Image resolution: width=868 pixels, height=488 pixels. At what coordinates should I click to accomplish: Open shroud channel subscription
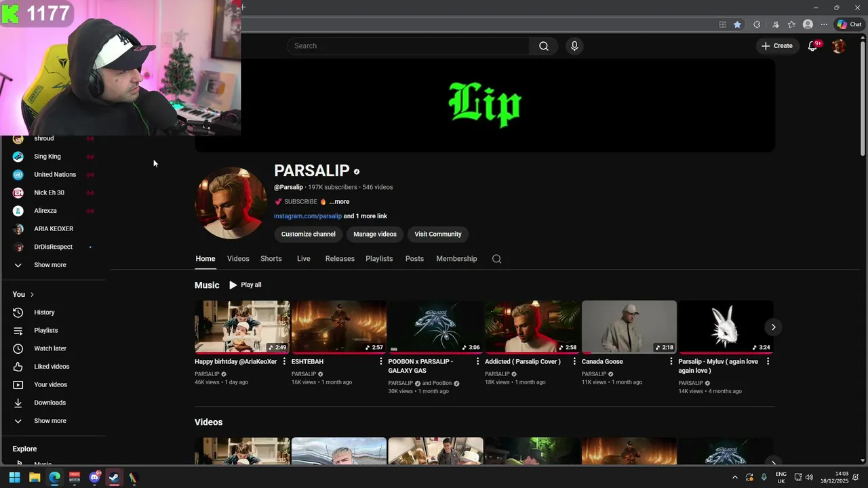[54, 139]
